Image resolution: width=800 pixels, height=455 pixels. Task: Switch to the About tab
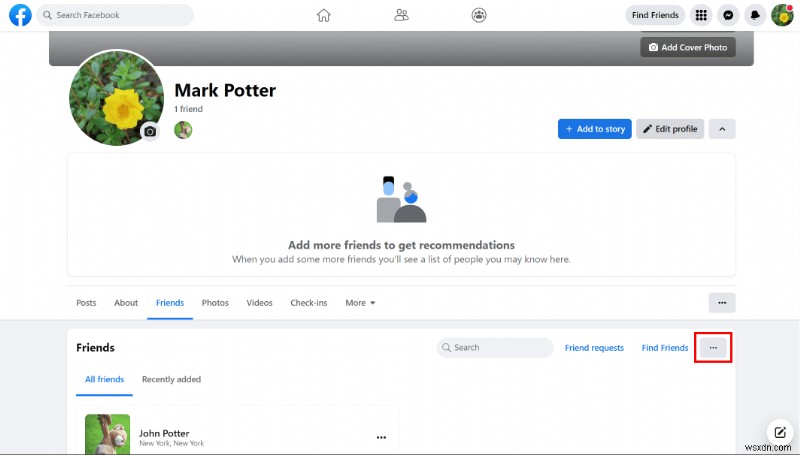126,303
